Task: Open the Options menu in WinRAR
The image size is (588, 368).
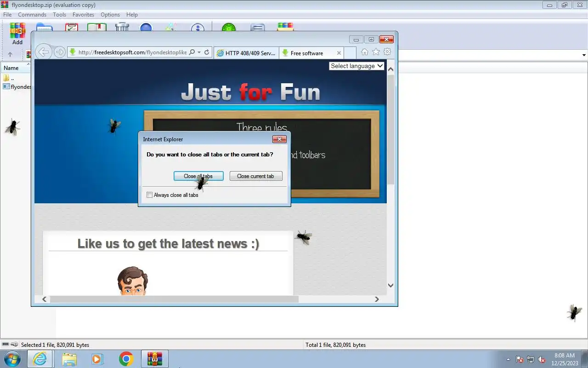Action: 110,15
